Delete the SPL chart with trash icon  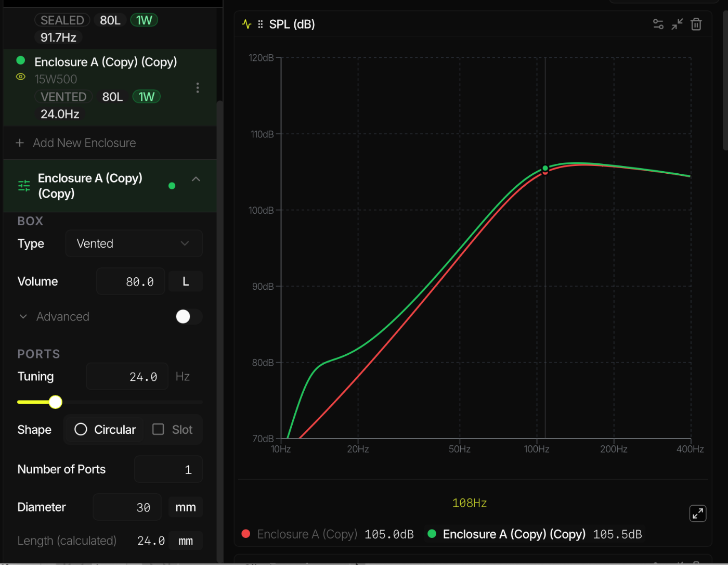[x=696, y=24]
